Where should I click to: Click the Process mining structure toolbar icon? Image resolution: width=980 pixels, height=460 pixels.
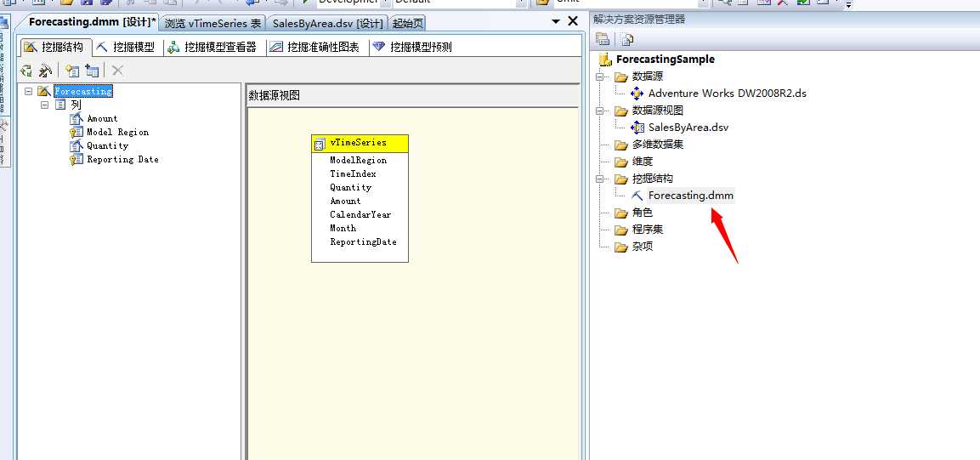[26, 71]
